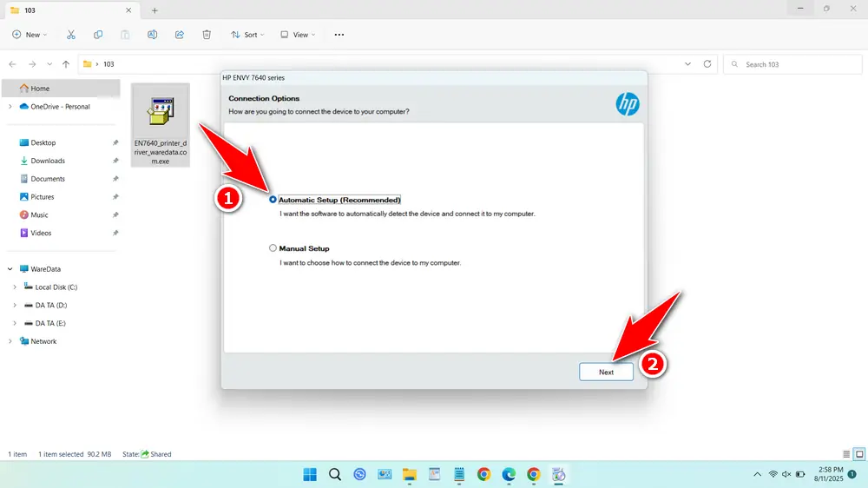Click the HP installer taskbar icon
The image size is (868, 488).
point(558,474)
